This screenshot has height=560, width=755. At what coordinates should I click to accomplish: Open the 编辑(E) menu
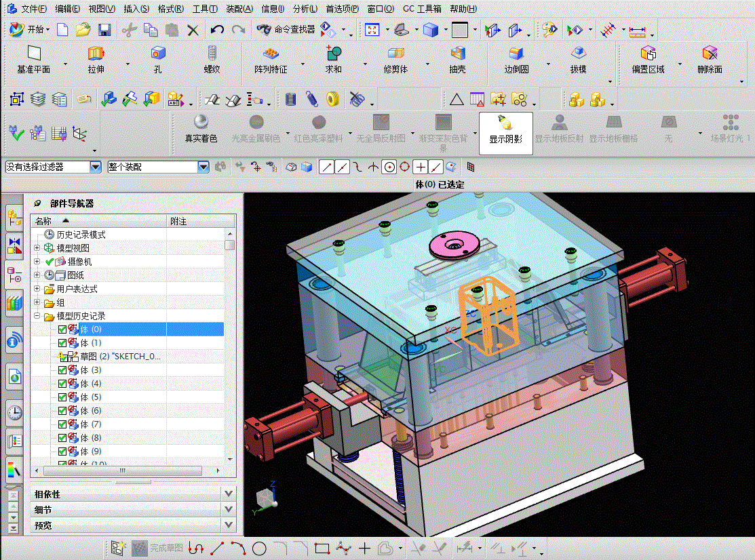pos(67,9)
